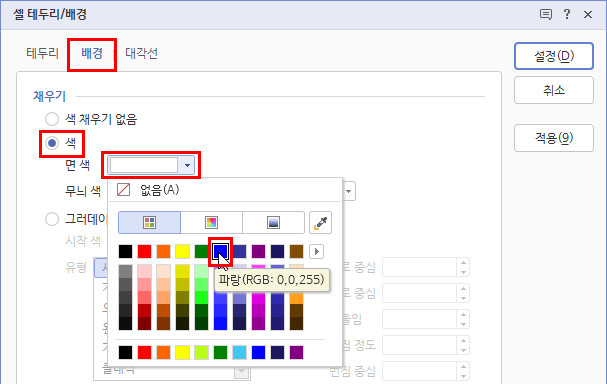Select the 그러데이션 radio button

click(52, 219)
